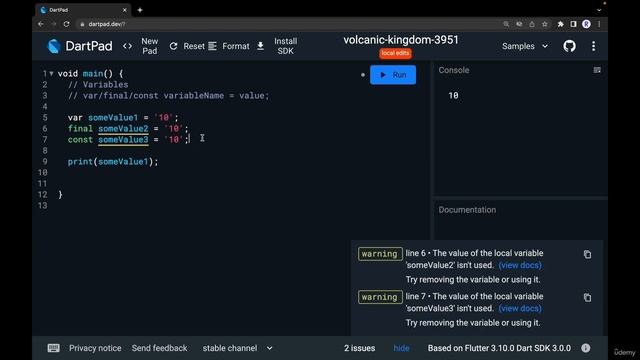Click the browser eye-slash tracking icon

[x=519, y=24]
